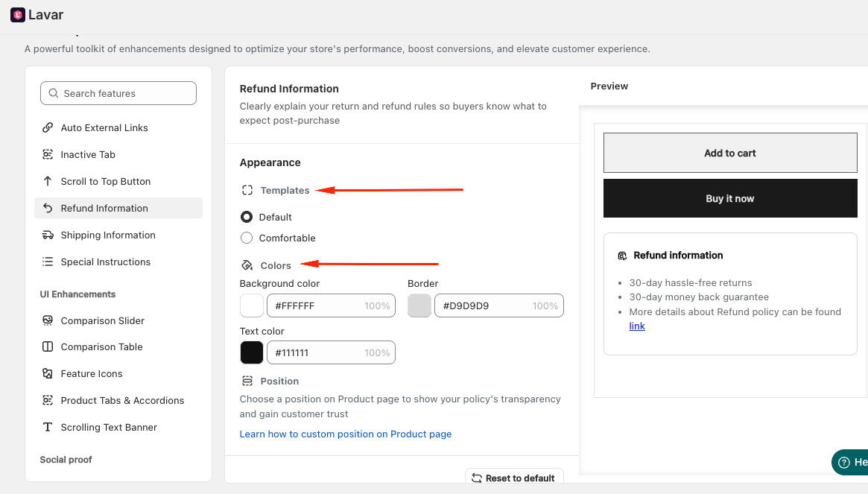Open the Background color swatch picker
The image size is (868, 494).
pos(251,305)
